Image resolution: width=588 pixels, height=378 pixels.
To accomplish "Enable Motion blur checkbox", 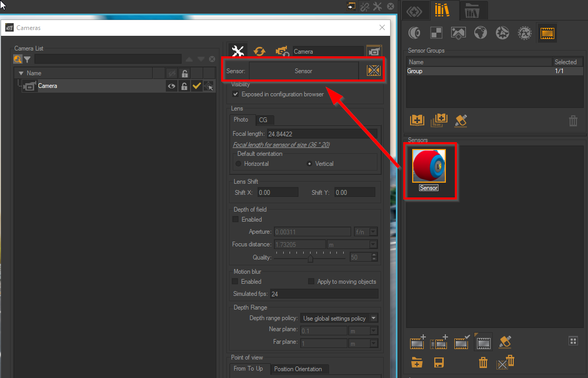I will click(235, 281).
